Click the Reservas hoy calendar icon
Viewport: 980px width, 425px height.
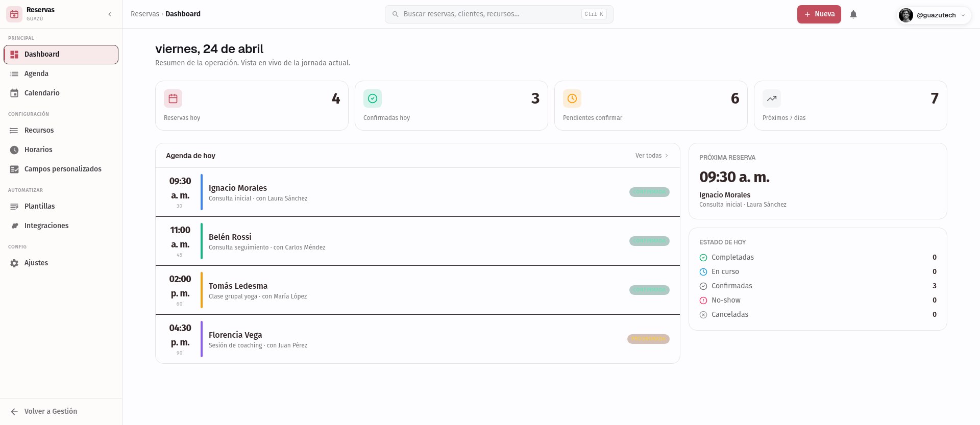point(173,98)
